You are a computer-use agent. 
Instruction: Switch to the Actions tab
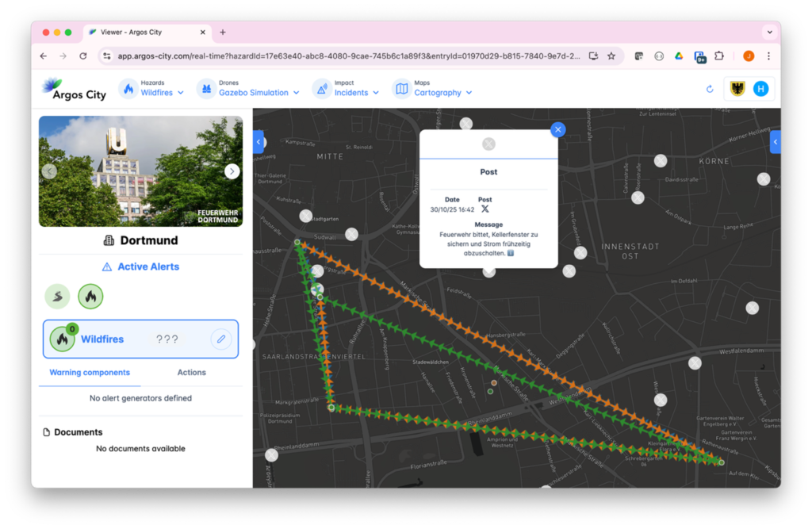point(191,372)
